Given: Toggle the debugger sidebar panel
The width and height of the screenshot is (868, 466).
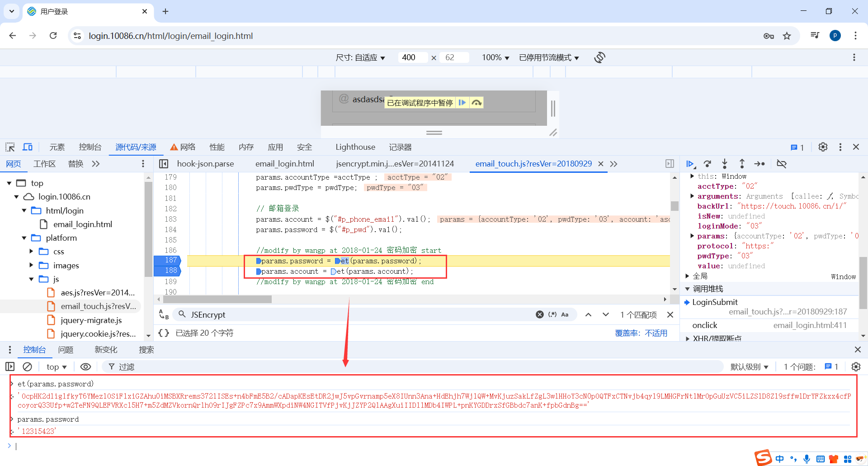Looking at the screenshot, I should pos(670,164).
